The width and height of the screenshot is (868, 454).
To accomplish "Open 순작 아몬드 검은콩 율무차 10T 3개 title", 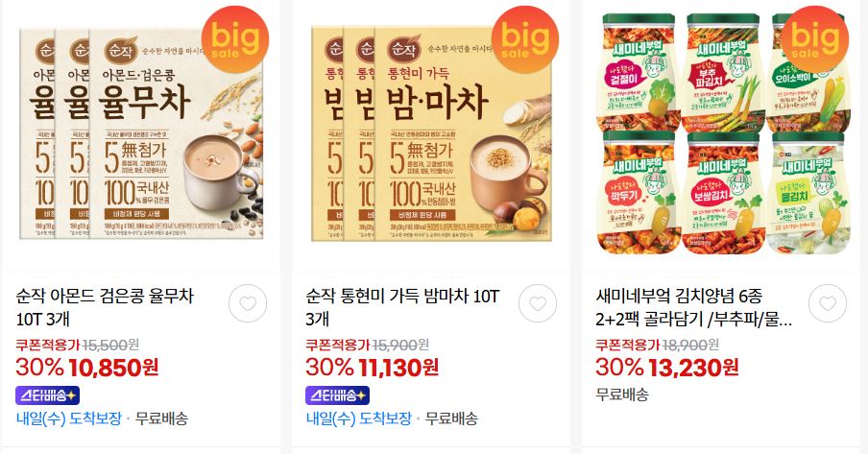I will (x=105, y=307).
